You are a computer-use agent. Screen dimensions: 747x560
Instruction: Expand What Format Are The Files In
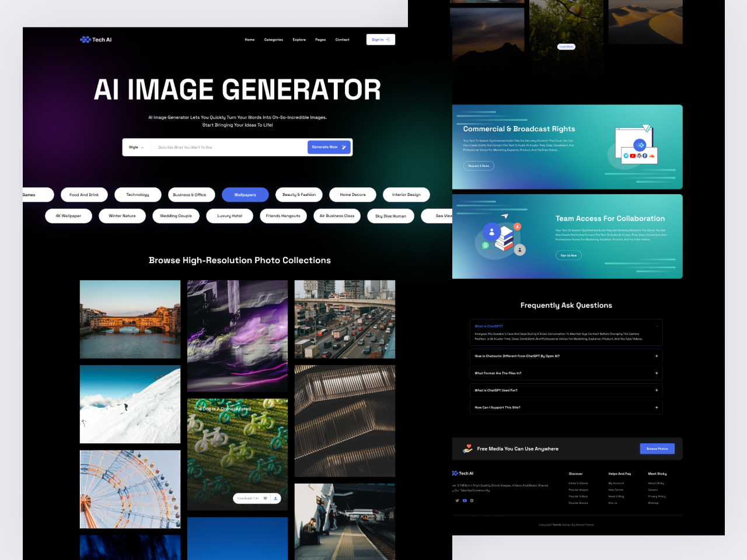coord(657,373)
